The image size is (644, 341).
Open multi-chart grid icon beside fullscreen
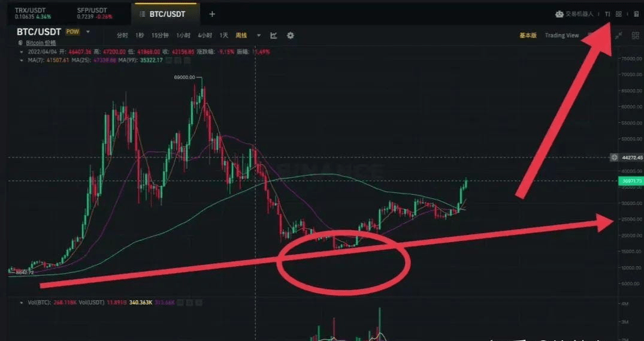tap(636, 36)
